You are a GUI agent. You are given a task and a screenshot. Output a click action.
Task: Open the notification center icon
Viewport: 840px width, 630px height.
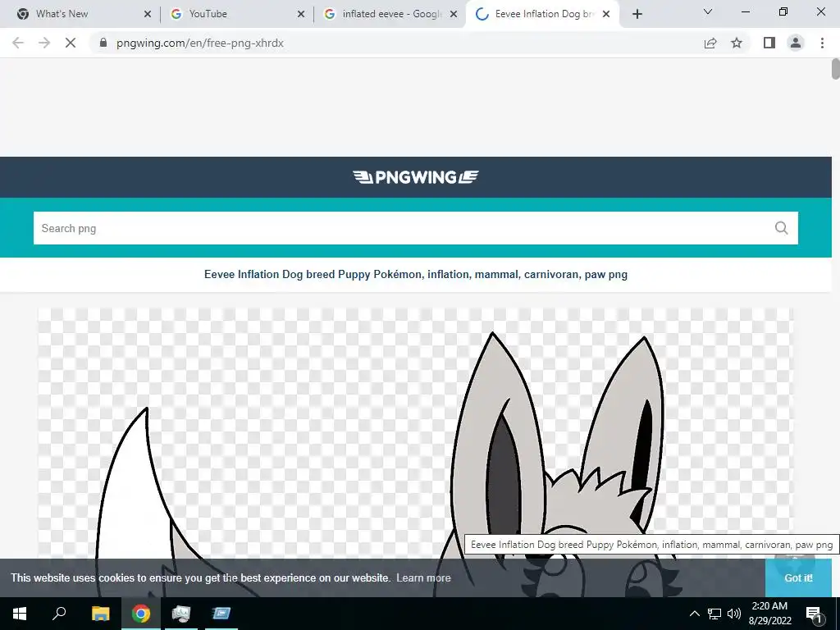[x=814, y=614]
